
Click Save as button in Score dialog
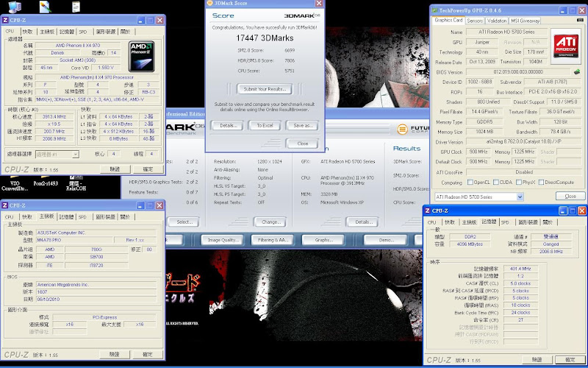point(303,125)
